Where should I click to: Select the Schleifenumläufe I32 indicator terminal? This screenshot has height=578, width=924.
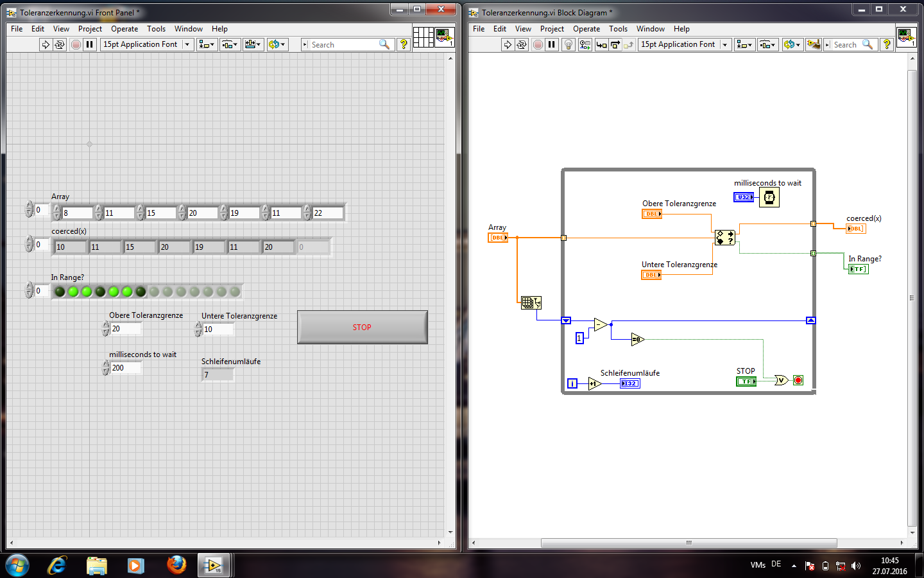click(x=630, y=383)
